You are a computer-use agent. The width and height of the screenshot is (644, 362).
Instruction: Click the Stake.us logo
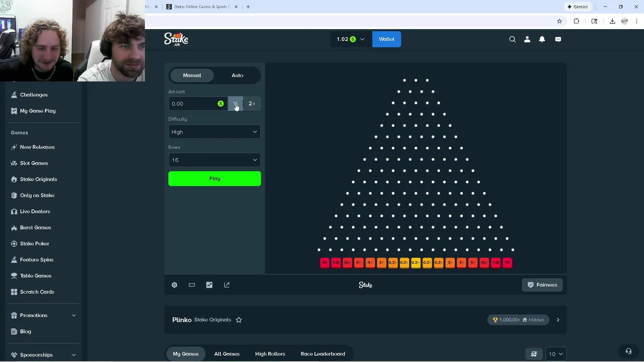pyautogui.click(x=176, y=39)
